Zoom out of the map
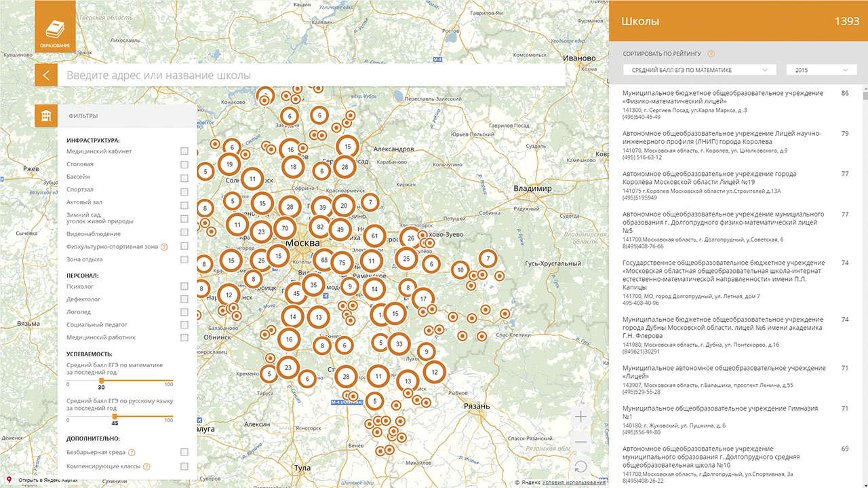 point(580,442)
